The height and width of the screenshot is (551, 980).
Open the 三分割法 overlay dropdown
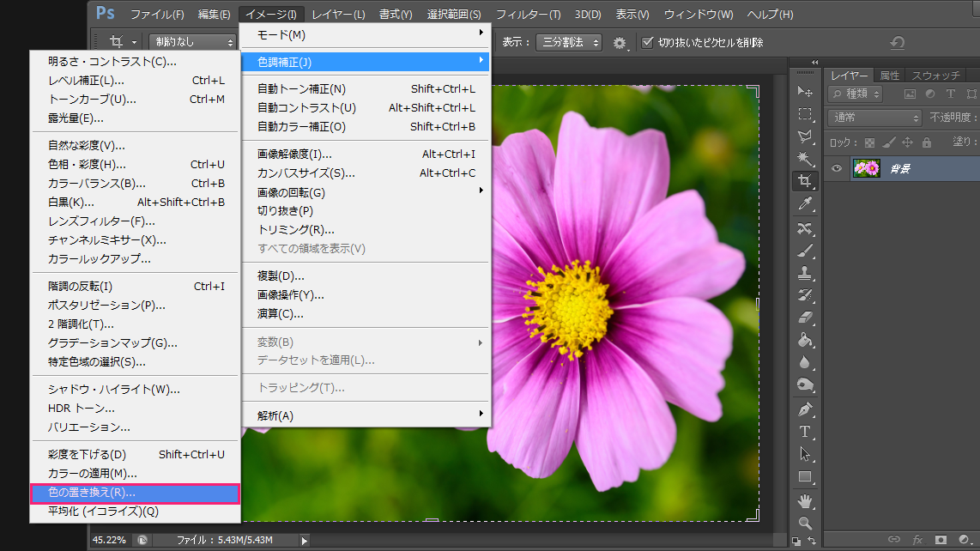coord(569,42)
